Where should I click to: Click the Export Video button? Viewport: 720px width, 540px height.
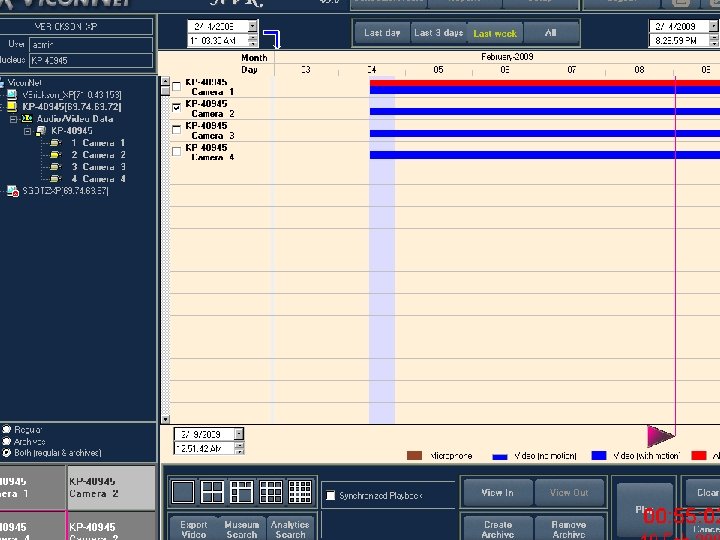[x=194, y=529]
